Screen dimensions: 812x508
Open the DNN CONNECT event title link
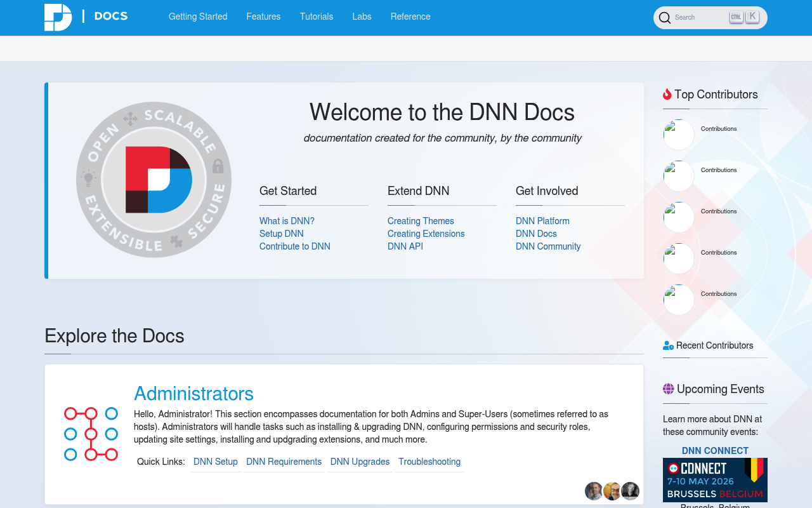pos(715,451)
